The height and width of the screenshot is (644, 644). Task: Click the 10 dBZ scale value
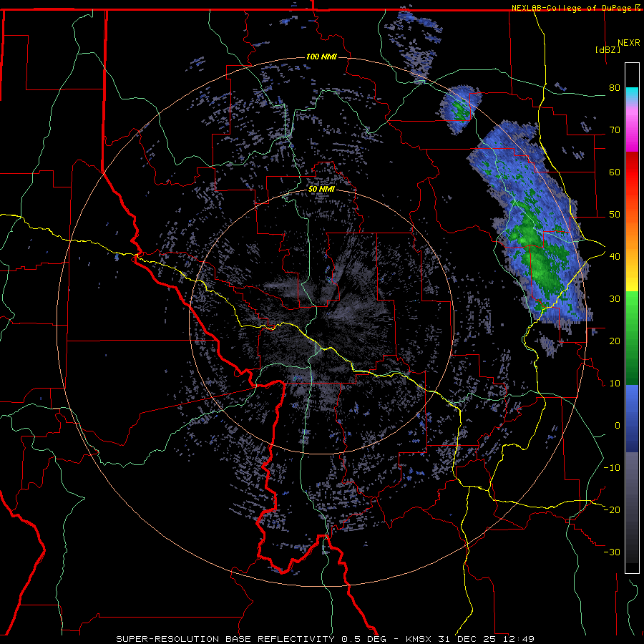pos(615,384)
